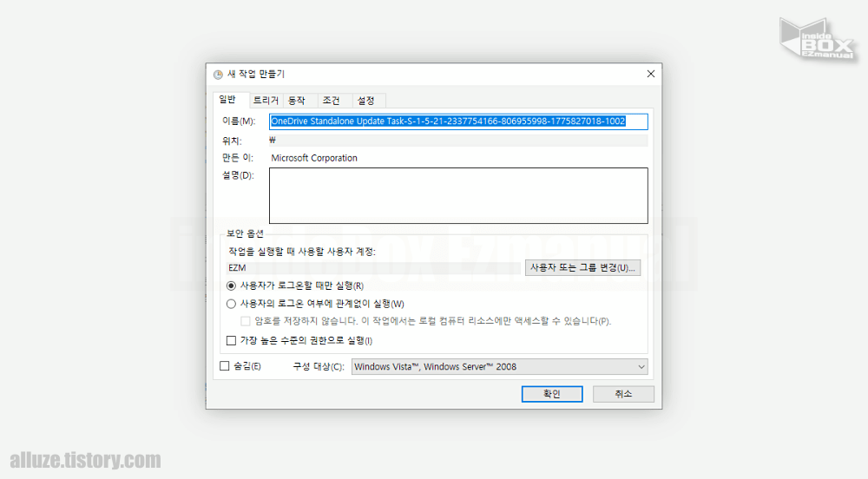
Task: Click the Microsoft Corporation author text
Action: pos(314,158)
